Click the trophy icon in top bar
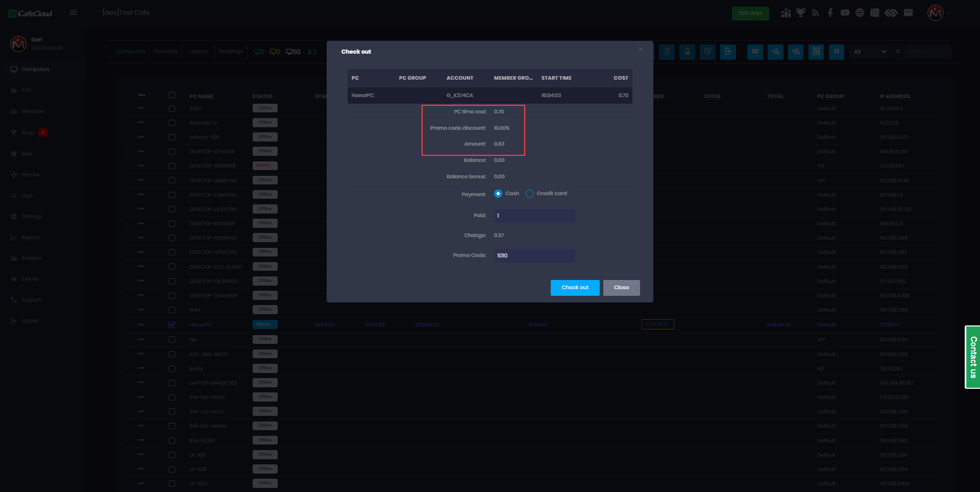The width and height of the screenshot is (980, 492). pos(800,13)
